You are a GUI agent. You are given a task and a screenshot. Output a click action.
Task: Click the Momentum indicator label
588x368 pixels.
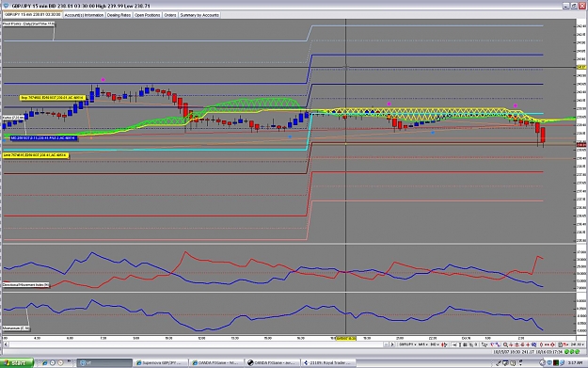[16, 328]
